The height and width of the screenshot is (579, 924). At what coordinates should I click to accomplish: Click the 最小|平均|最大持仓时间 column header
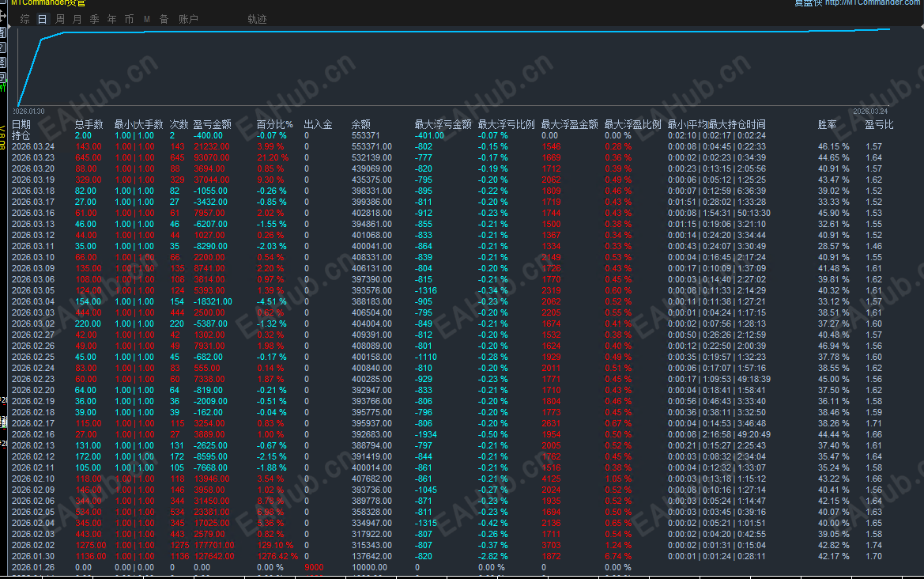point(717,124)
